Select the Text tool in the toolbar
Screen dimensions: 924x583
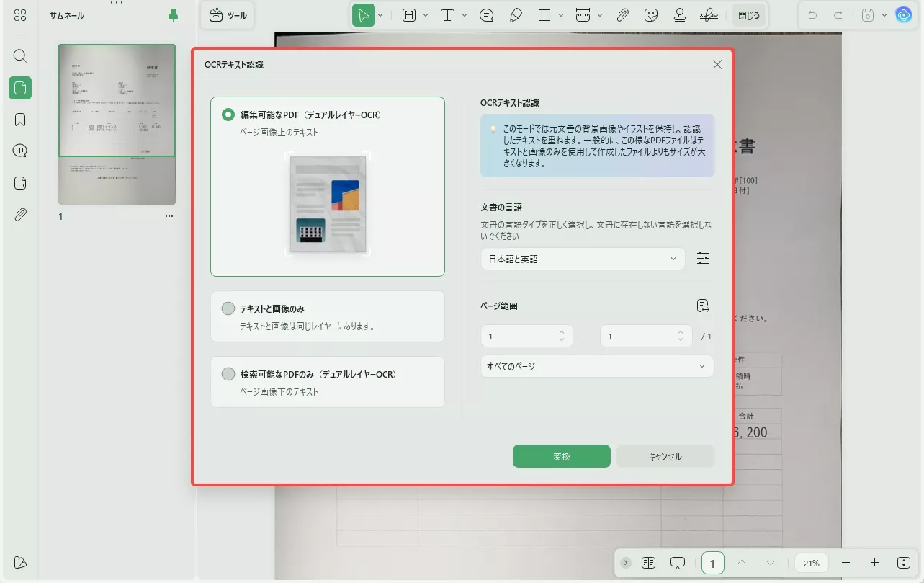(x=447, y=14)
